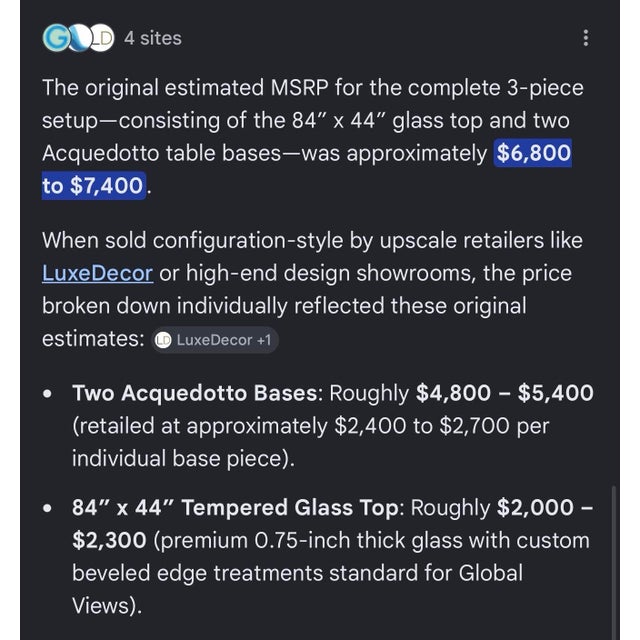This screenshot has height=640, width=640.
Task: Click the bullet before Tempered Glass Top
Action: (48, 508)
